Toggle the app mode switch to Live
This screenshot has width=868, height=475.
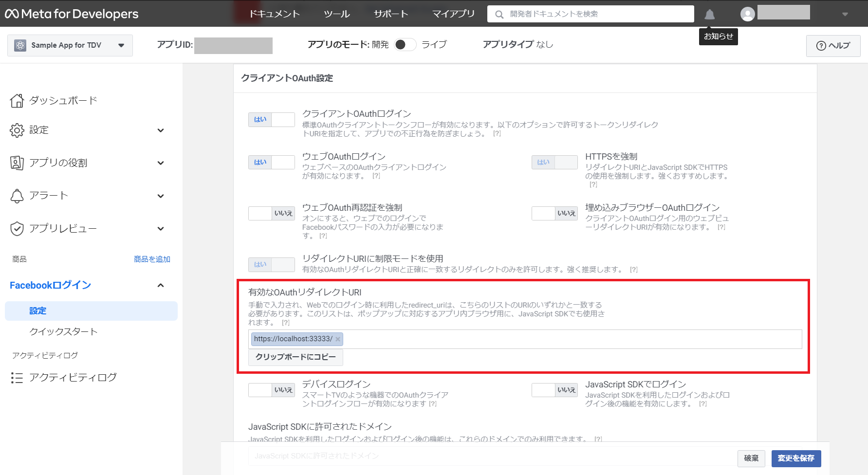405,45
